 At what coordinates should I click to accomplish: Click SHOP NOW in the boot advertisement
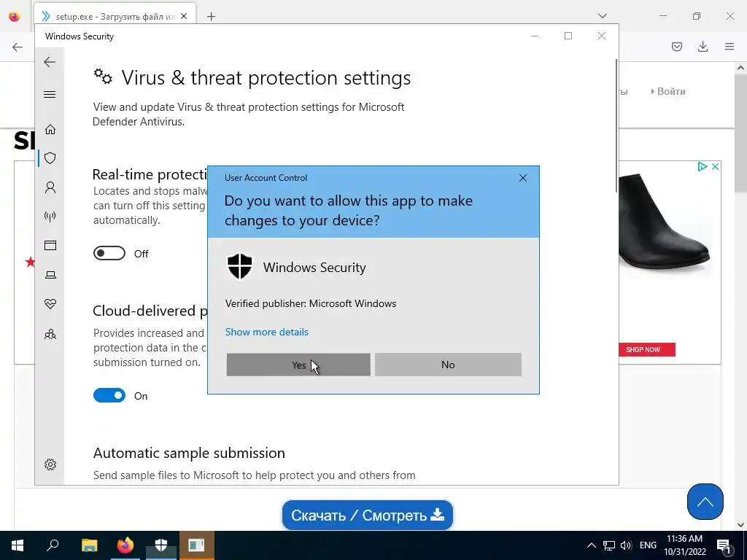click(647, 349)
